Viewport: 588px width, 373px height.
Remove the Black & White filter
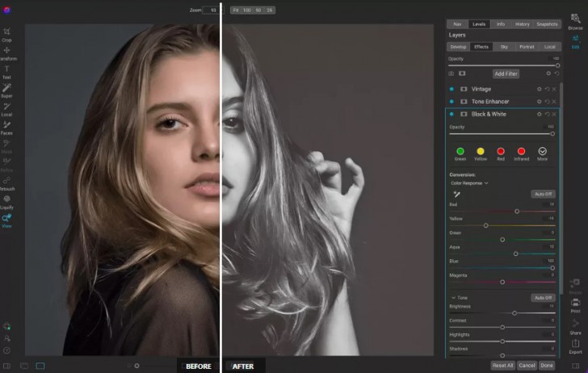[x=554, y=114]
